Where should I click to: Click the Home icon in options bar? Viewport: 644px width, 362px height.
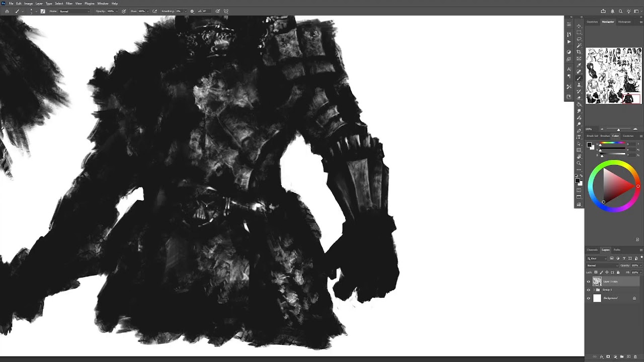click(x=7, y=11)
